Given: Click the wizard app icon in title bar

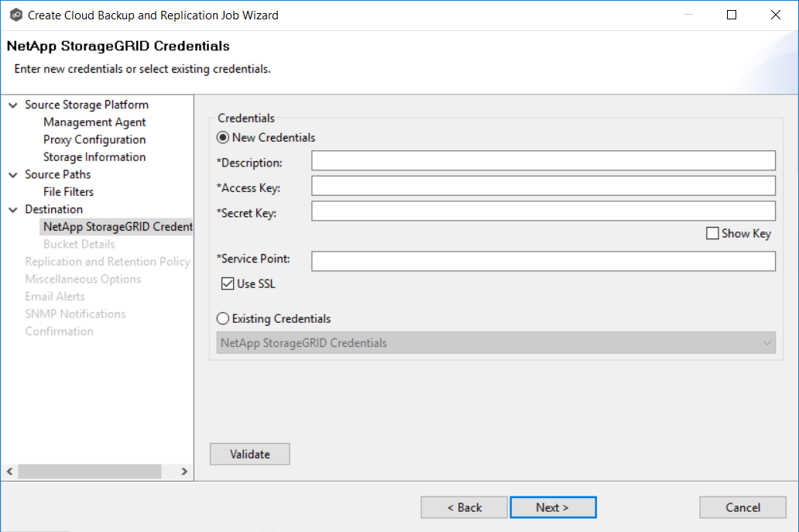Looking at the screenshot, I should pos(15,15).
